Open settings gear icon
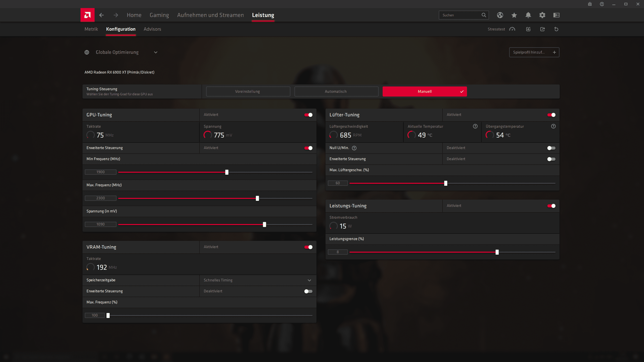644x362 pixels. tap(542, 15)
